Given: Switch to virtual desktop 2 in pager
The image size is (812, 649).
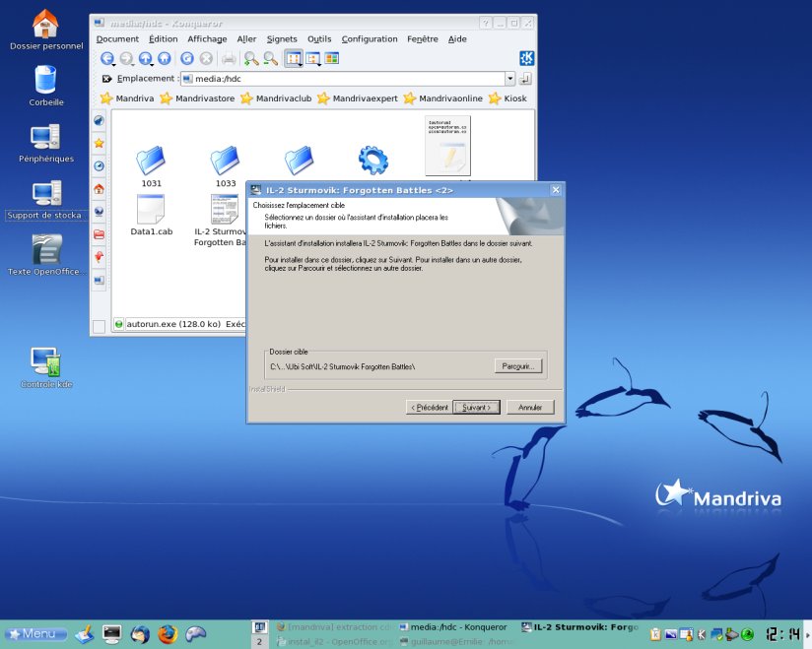Looking at the screenshot, I should point(259,642).
